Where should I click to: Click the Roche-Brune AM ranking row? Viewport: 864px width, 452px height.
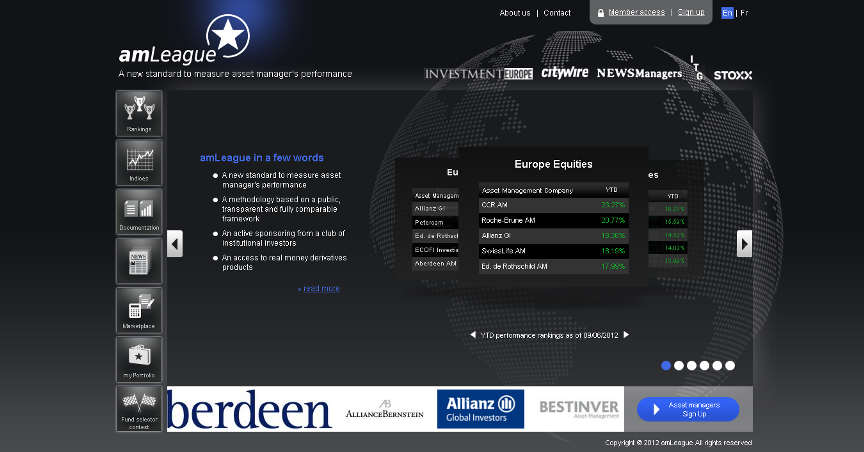pos(554,220)
